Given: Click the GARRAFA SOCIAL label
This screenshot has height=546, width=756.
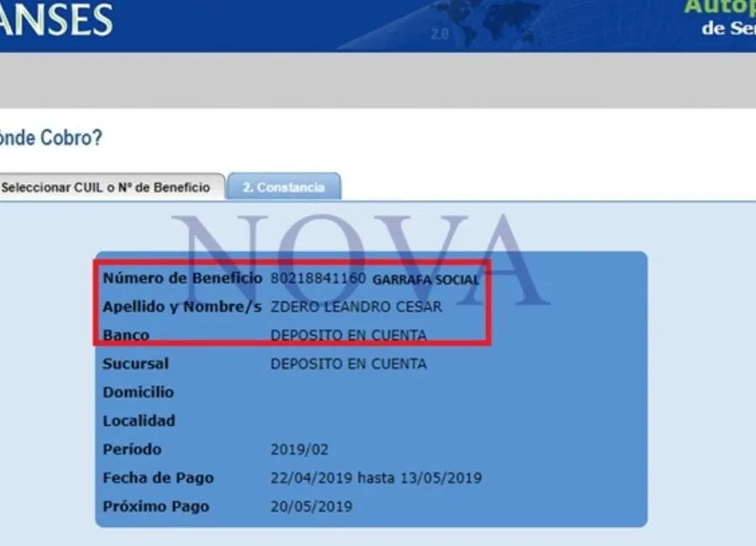Looking at the screenshot, I should click(x=426, y=280).
